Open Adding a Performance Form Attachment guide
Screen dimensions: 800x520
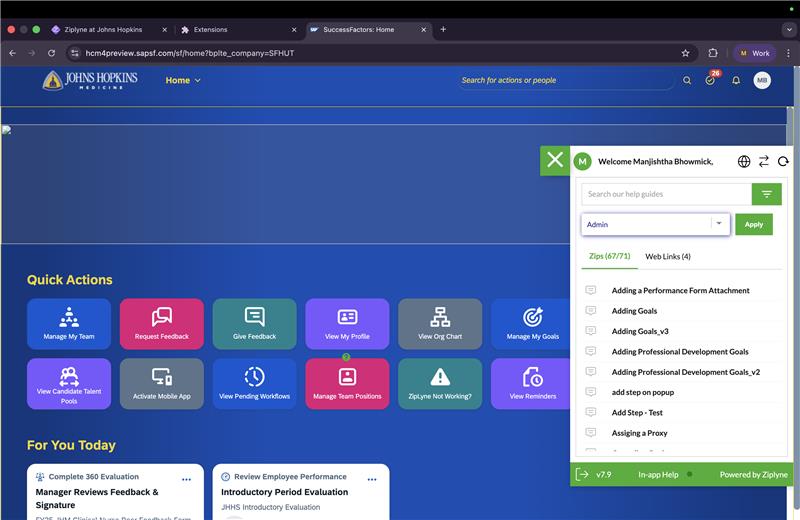(x=681, y=290)
